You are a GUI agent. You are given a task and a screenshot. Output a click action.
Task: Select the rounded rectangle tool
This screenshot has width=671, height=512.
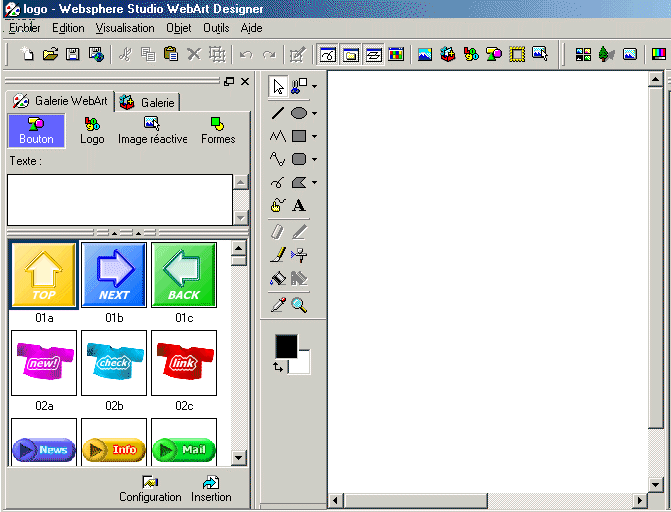299,159
